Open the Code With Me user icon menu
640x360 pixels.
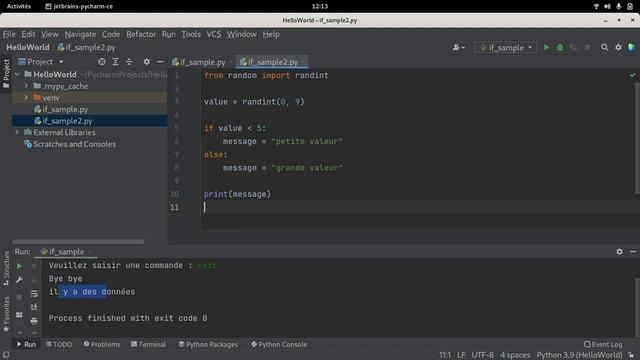click(x=458, y=47)
